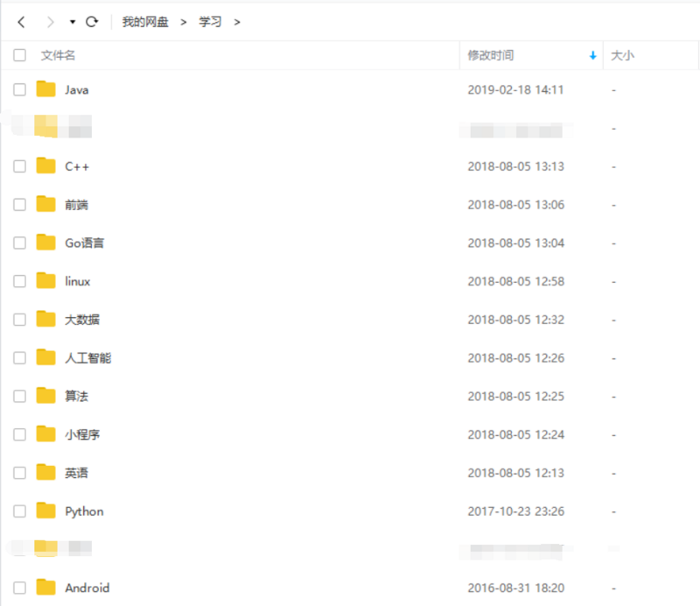Screen dimensions: 700x606
Task: Toggle sort order via 修改时间 arrow
Action: pos(592,55)
